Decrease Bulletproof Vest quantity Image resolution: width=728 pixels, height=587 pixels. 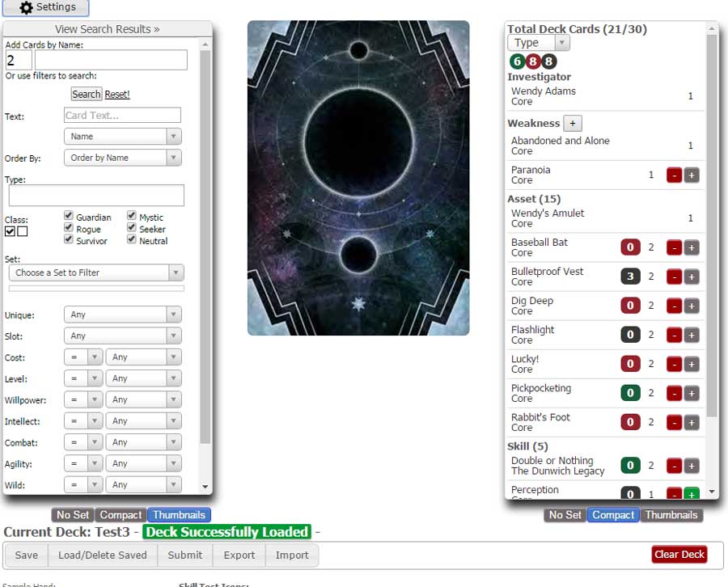pos(674,277)
